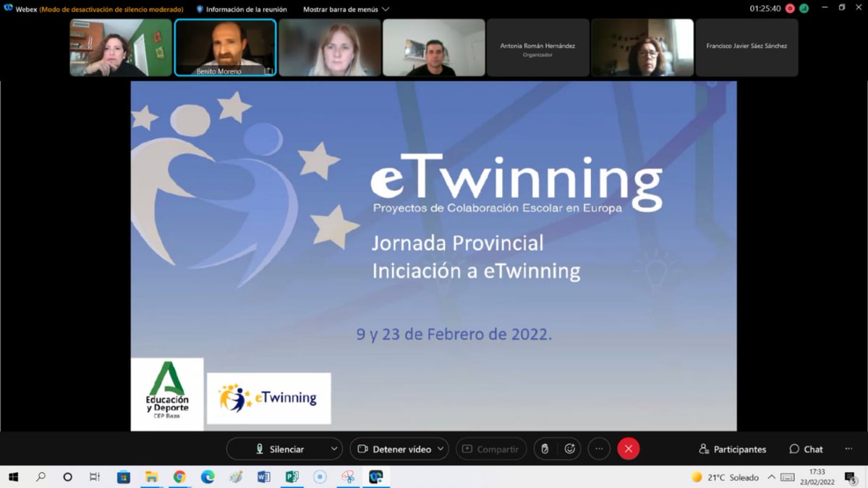Open the Participantes panel
Image resolution: width=868 pixels, height=488 pixels.
click(731, 448)
